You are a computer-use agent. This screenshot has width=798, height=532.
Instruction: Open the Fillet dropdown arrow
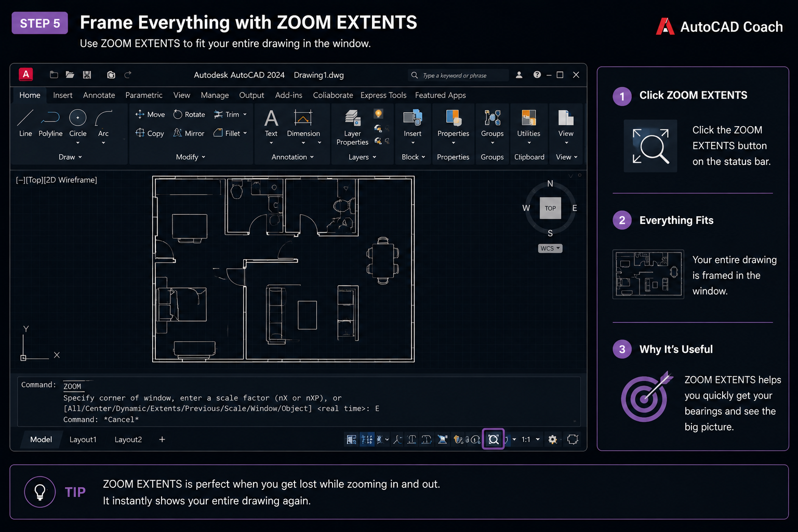point(245,133)
